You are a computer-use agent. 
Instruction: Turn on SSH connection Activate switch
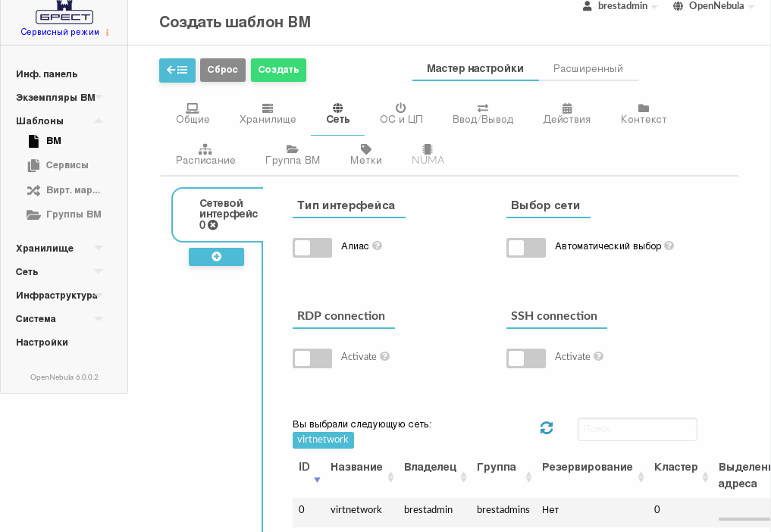pos(526,358)
